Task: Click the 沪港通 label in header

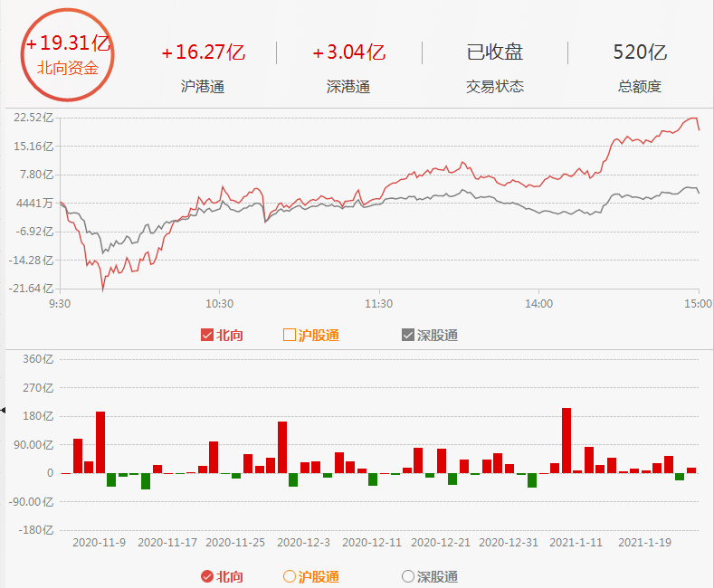Action: (x=203, y=87)
